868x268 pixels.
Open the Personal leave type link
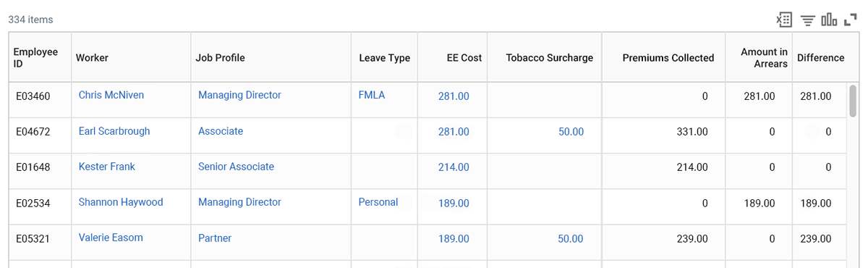click(x=378, y=202)
